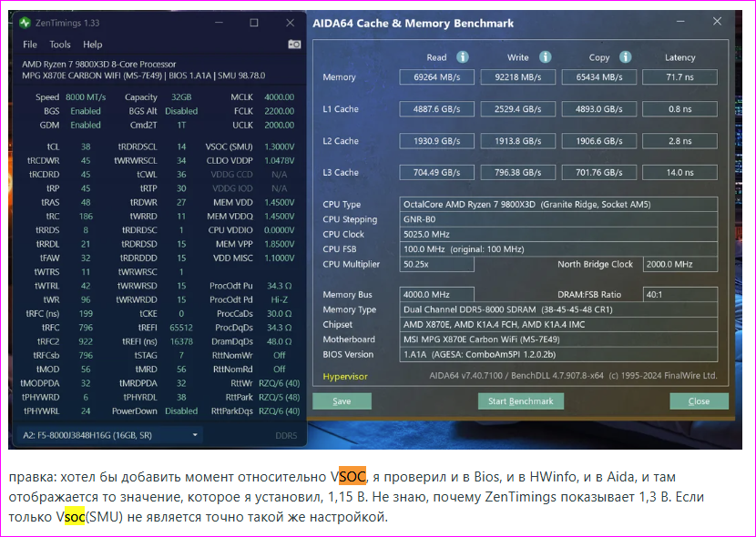Close AIDA64 window with X icon
756x537 pixels.
pos(717,22)
